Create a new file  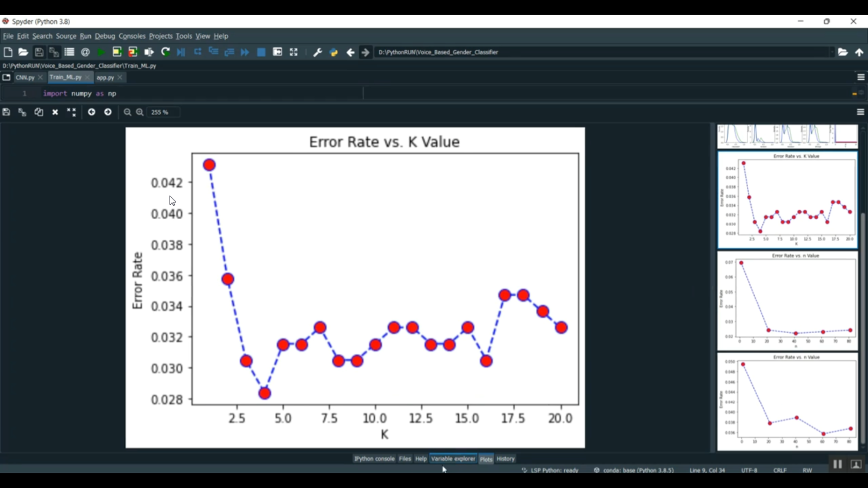pos(8,52)
